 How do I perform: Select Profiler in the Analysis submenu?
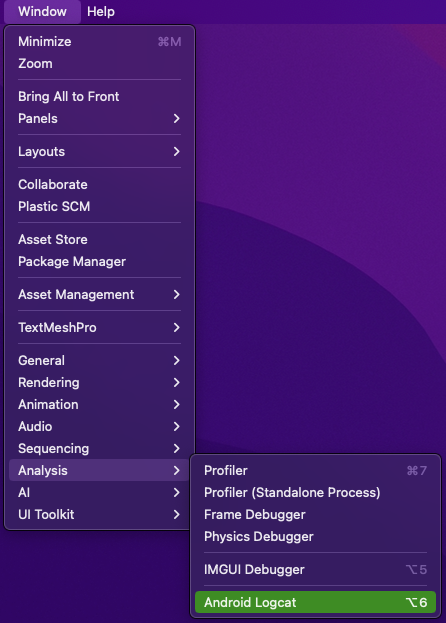pyautogui.click(x=315, y=470)
